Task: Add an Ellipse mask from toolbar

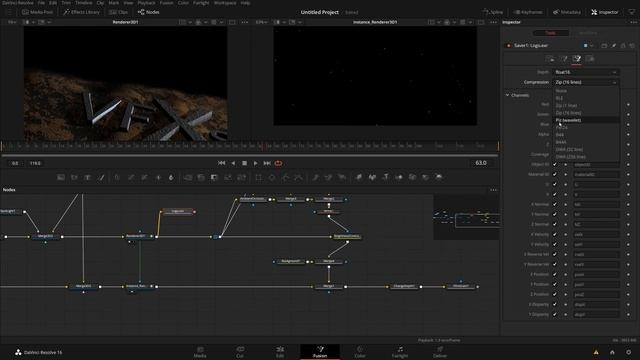Action: tap(272, 177)
